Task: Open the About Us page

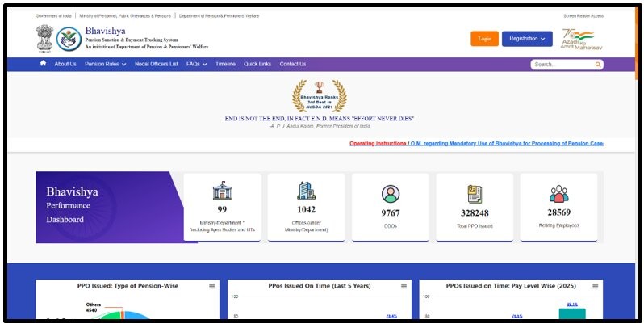Action: [x=65, y=64]
